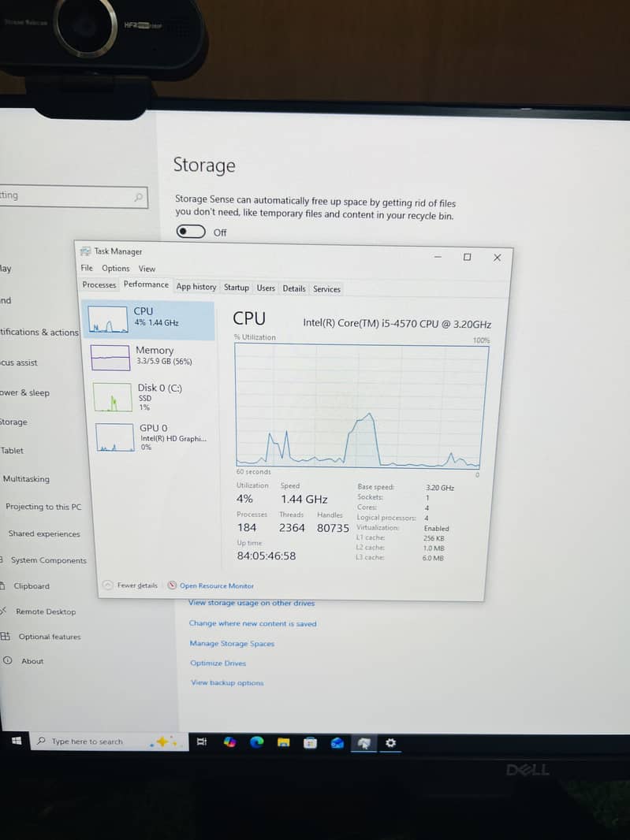Open the Optimize Drives link

[x=218, y=663]
